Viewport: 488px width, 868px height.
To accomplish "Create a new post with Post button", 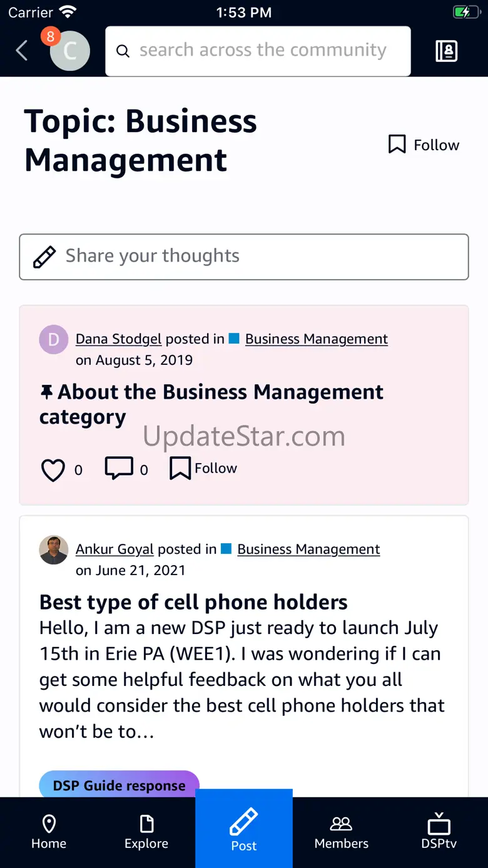I will coord(244,829).
